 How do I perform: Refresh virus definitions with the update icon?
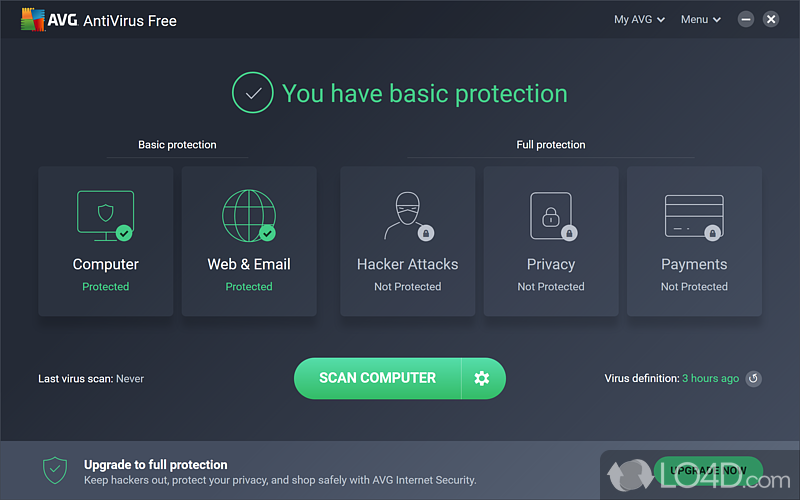coord(754,379)
